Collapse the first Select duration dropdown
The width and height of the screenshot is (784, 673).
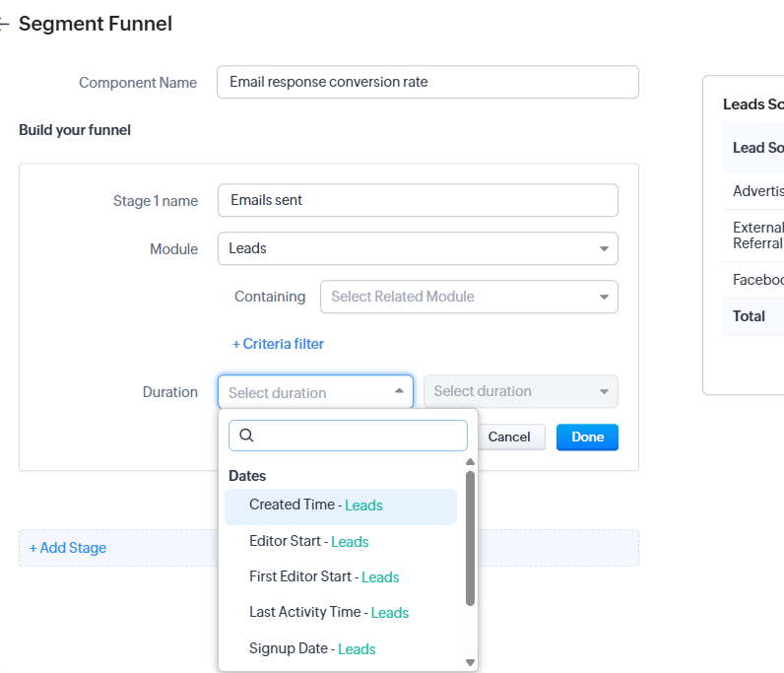(x=315, y=392)
